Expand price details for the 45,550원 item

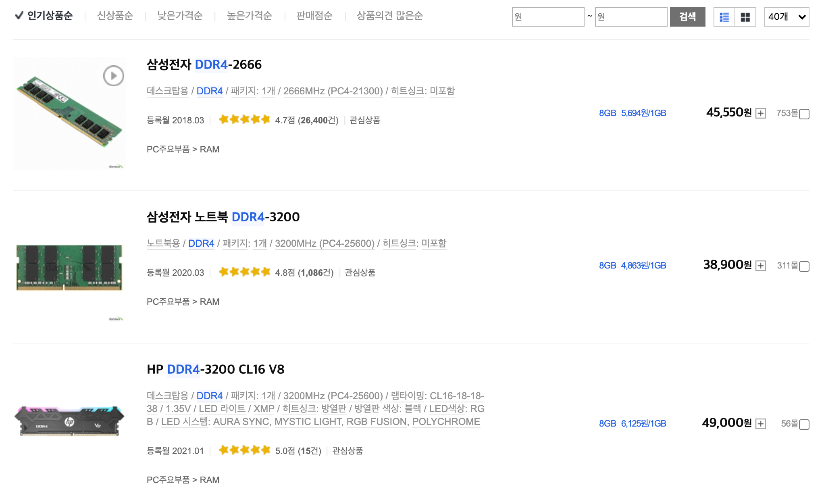[x=761, y=113]
